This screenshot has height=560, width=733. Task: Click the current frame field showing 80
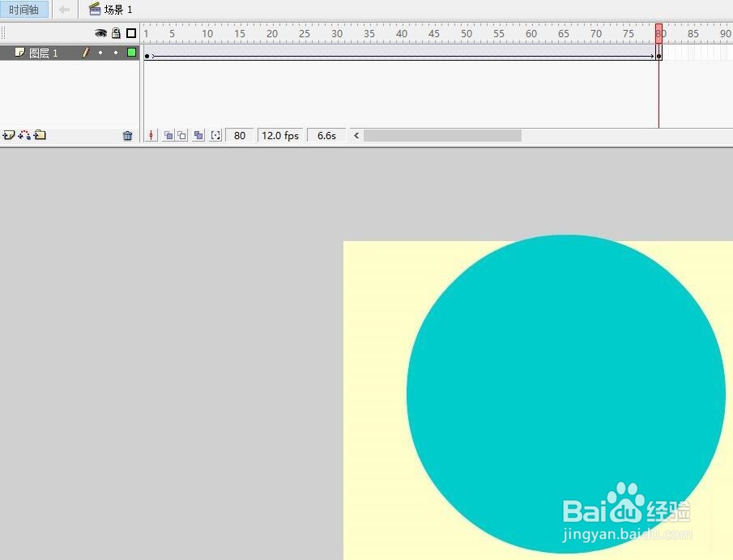pyautogui.click(x=240, y=135)
